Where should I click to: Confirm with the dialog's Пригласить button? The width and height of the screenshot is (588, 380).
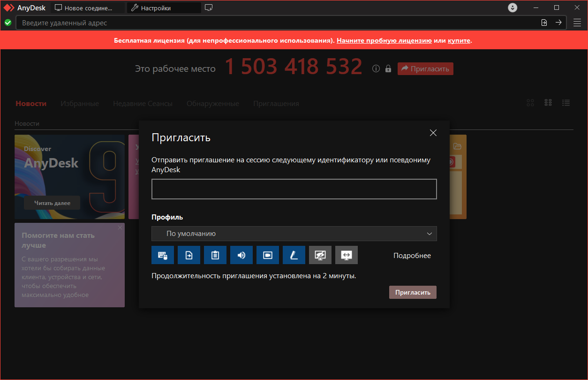tap(413, 292)
